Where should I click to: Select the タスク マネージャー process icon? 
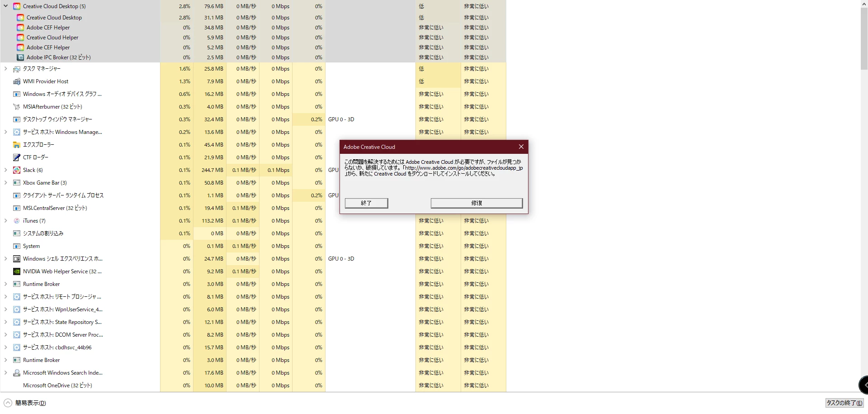[17, 69]
